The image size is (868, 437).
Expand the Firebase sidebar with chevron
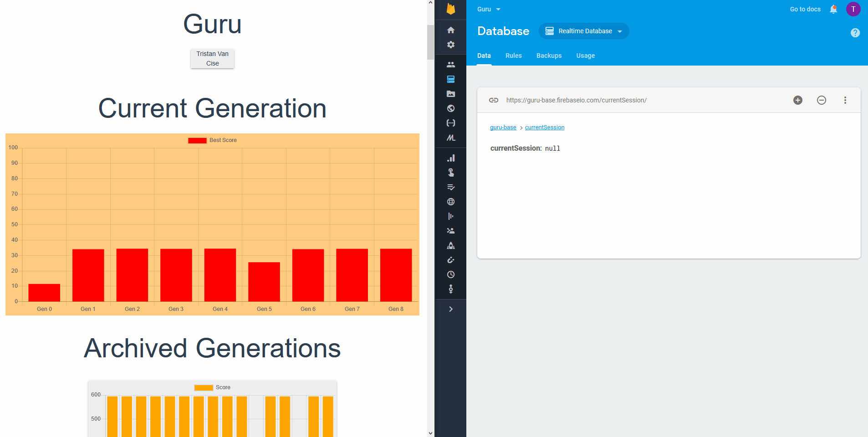tap(451, 309)
